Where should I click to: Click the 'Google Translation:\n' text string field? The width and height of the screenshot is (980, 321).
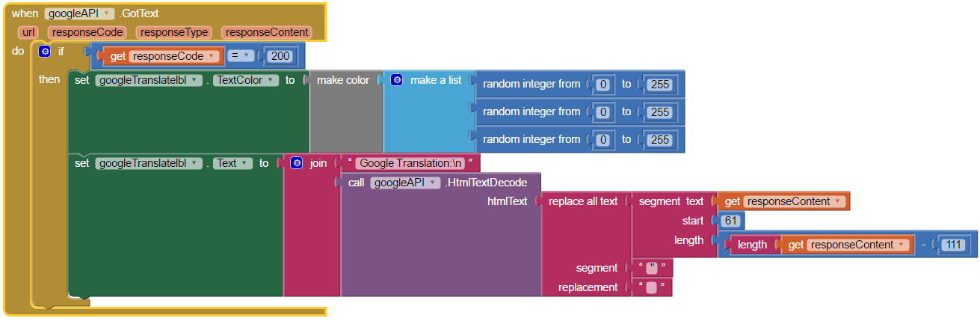pyautogui.click(x=411, y=163)
